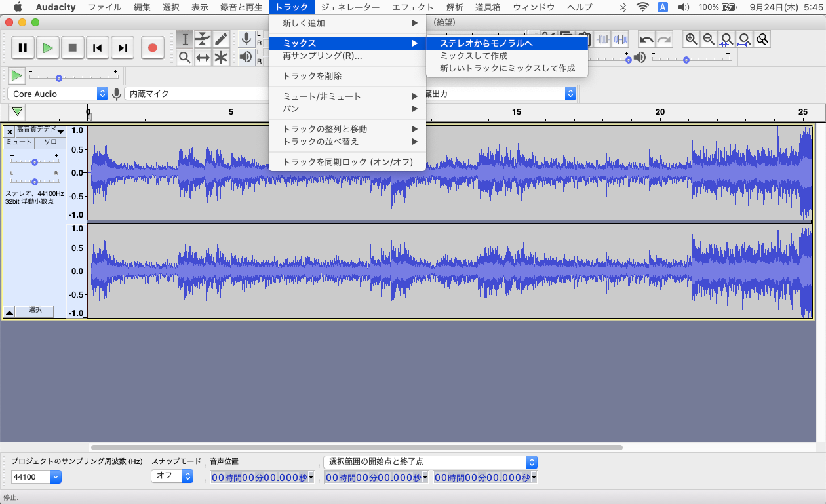Close the track with X button

pos(10,131)
